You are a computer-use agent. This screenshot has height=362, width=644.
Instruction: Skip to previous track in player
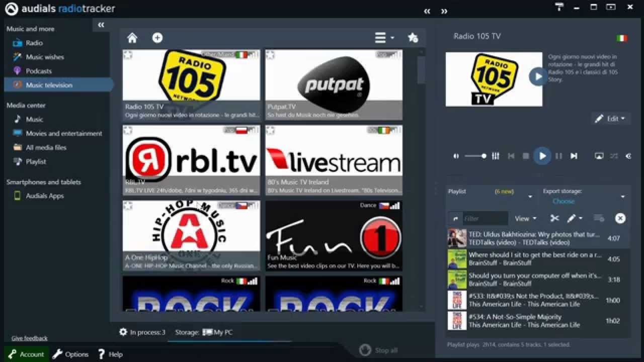[511, 156]
